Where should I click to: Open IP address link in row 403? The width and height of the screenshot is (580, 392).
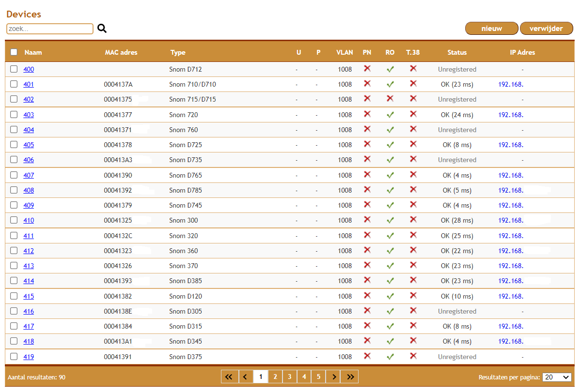510,115
